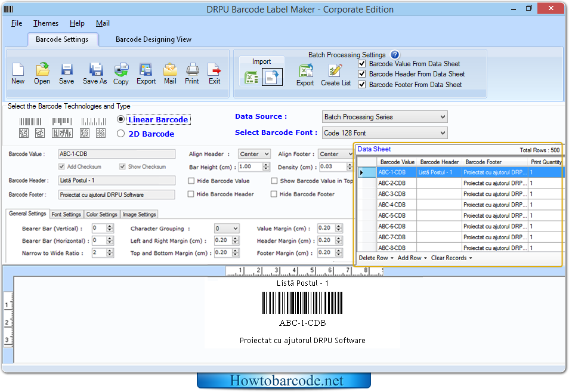Click the Save As icon
The width and height of the screenshot is (569, 392).
pyautogui.click(x=96, y=69)
